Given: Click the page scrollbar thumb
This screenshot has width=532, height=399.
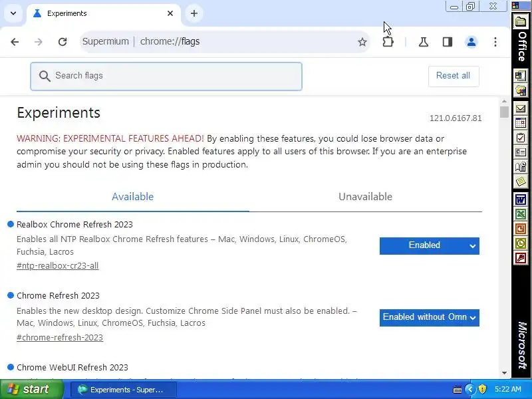Looking at the screenshot, I should [504, 112].
